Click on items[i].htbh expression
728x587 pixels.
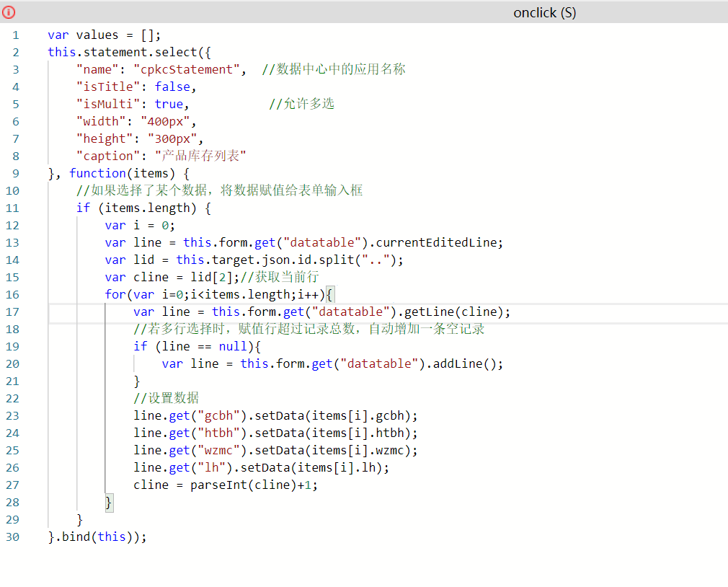(x=358, y=433)
